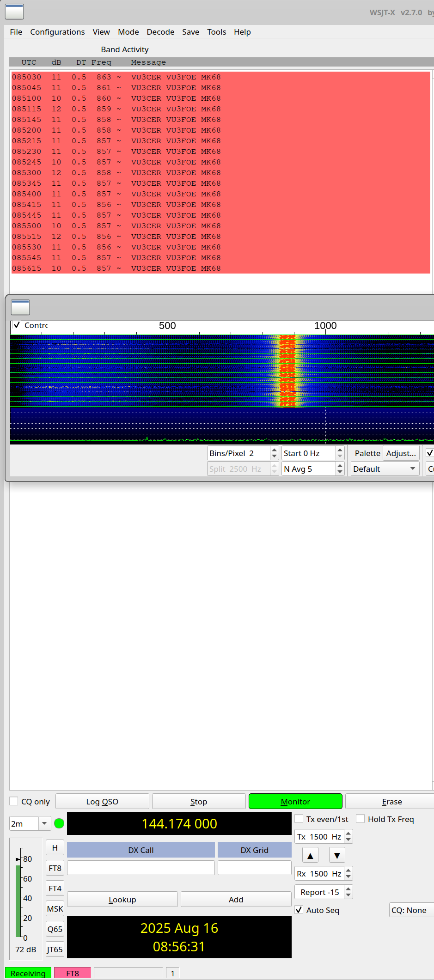434x980 pixels.
Task: Select decode row at 085445
Action: [221, 215]
